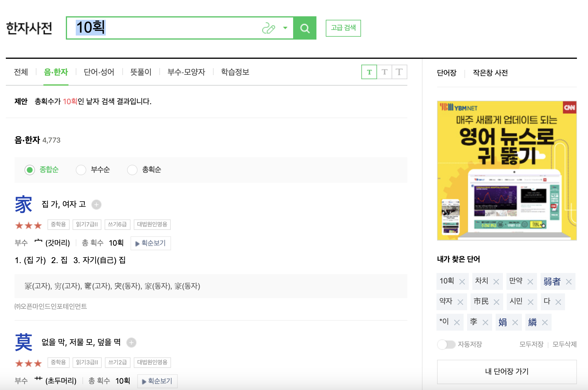Click the 고급 검색 button

coord(343,28)
